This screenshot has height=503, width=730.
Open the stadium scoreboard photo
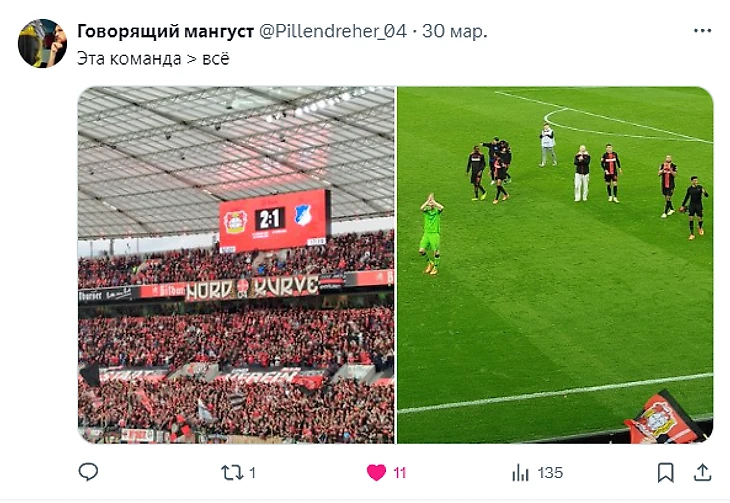click(236, 265)
